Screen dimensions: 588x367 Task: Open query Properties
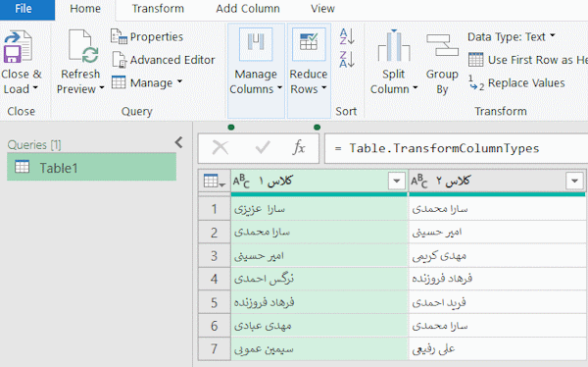pos(147,37)
